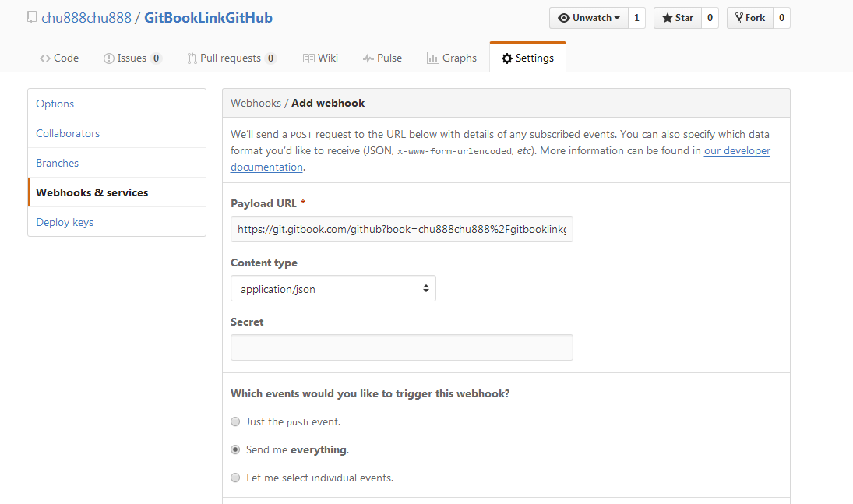
Task: Open the Unwatch dropdown caret
Action: tap(617, 18)
